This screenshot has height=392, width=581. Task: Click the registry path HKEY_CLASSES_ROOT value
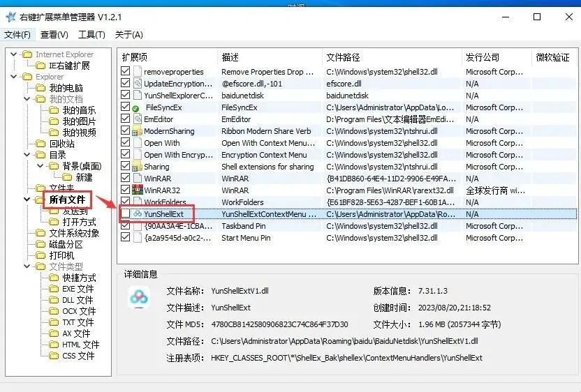(346, 358)
